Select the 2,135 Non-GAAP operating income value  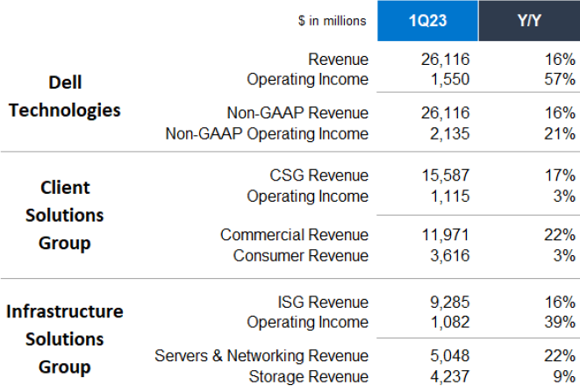pos(449,134)
